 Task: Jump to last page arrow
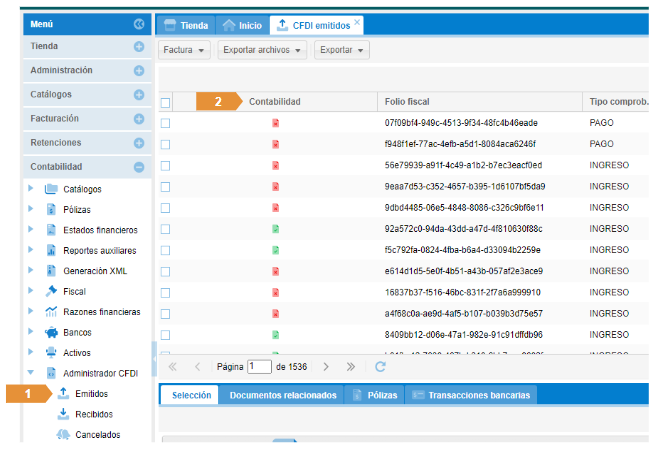click(x=350, y=367)
